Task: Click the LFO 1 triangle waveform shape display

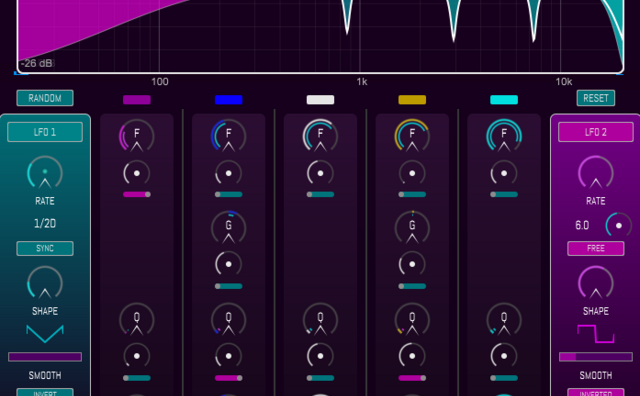Action: pyautogui.click(x=45, y=334)
